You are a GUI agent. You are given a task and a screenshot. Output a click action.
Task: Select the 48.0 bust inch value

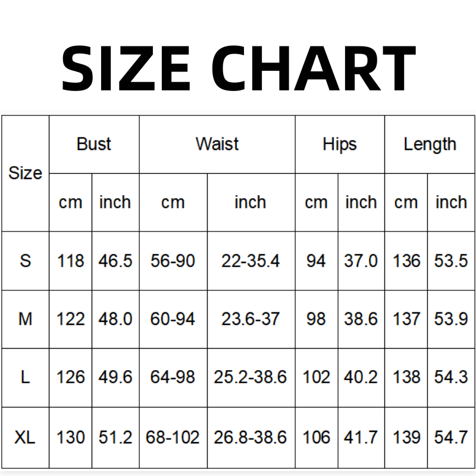115,319
